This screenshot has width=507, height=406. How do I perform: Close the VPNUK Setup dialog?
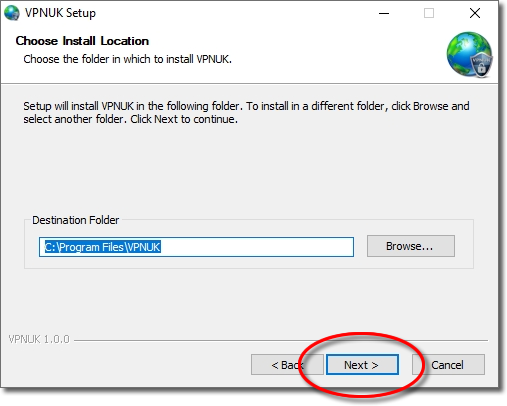[x=475, y=13]
